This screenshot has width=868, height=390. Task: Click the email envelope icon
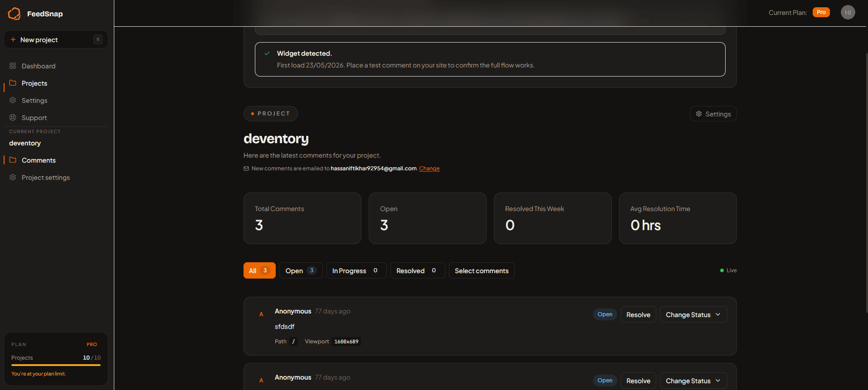[246, 169]
